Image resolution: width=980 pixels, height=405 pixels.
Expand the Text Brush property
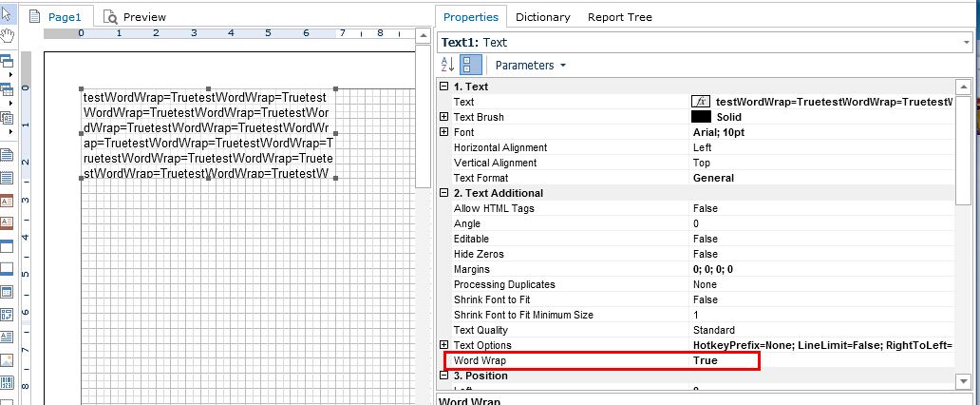click(x=443, y=116)
